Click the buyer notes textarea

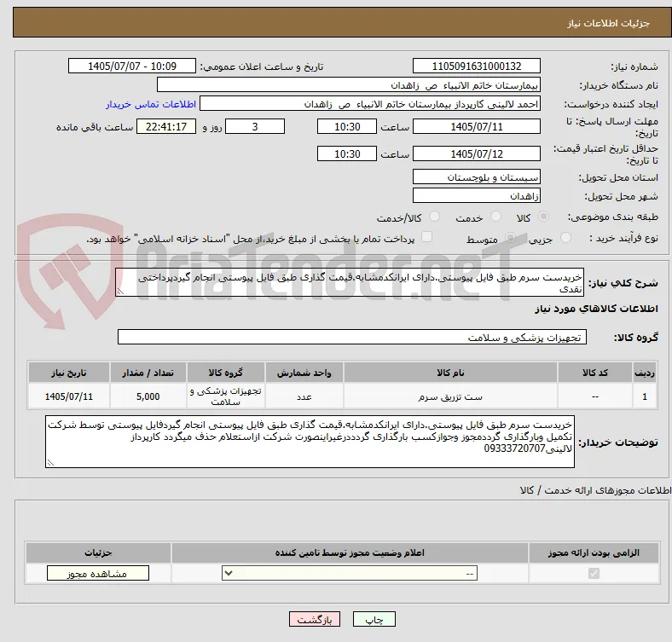310,442
